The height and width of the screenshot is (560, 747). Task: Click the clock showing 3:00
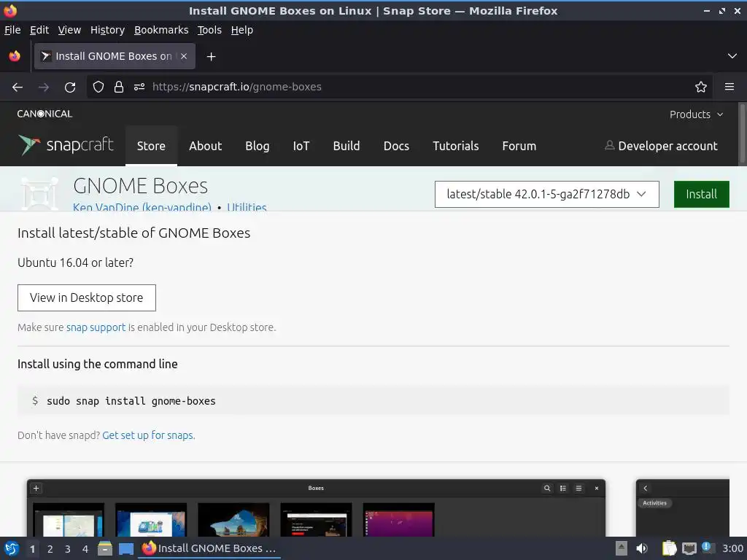click(732, 548)
